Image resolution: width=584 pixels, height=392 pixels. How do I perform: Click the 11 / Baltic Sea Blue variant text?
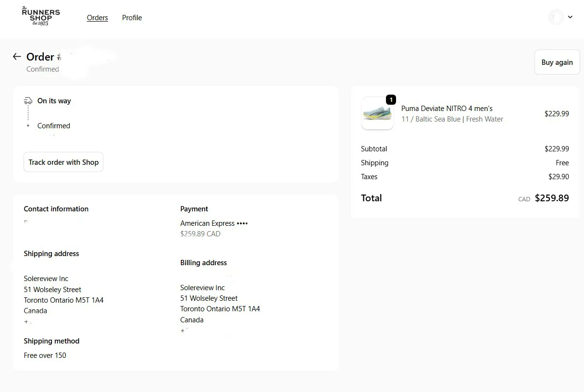452,119
